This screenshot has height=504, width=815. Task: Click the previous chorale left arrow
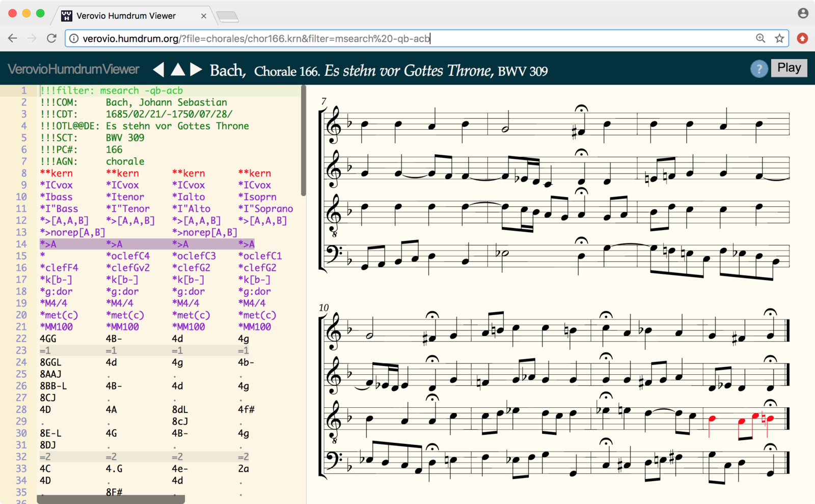pos(159,70)
